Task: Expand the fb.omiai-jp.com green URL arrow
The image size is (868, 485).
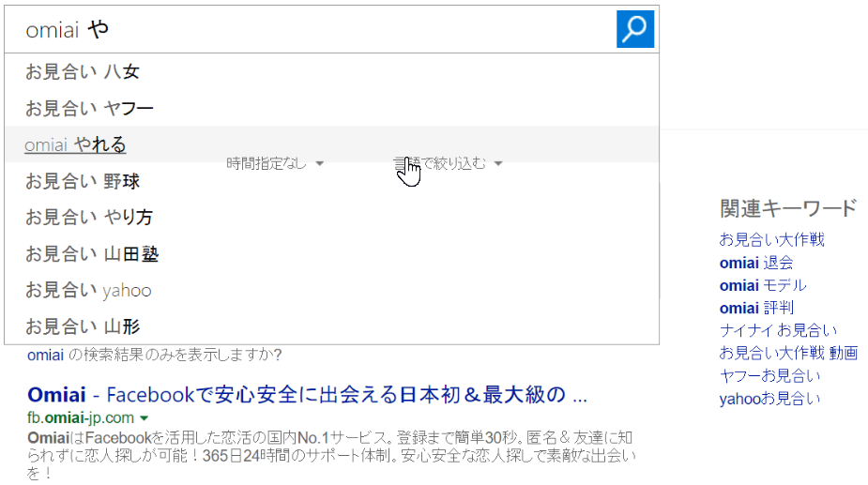Action: (x=145, y=417)
